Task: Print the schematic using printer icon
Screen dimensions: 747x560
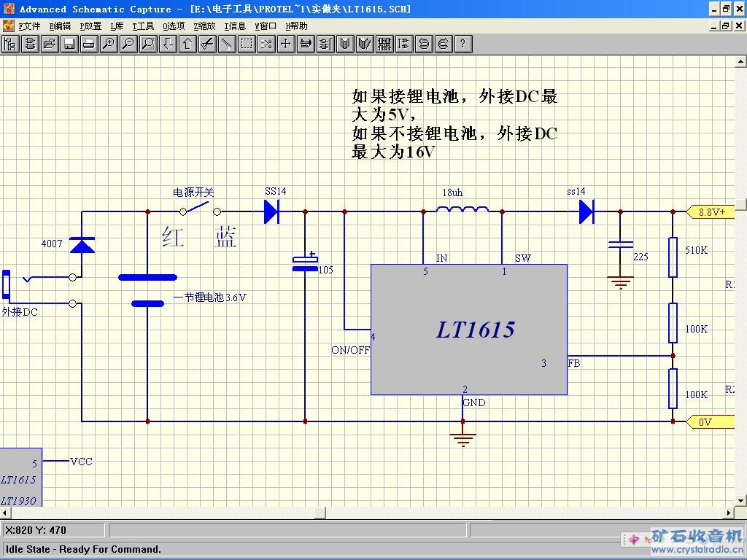Action: tap(89, 44)
